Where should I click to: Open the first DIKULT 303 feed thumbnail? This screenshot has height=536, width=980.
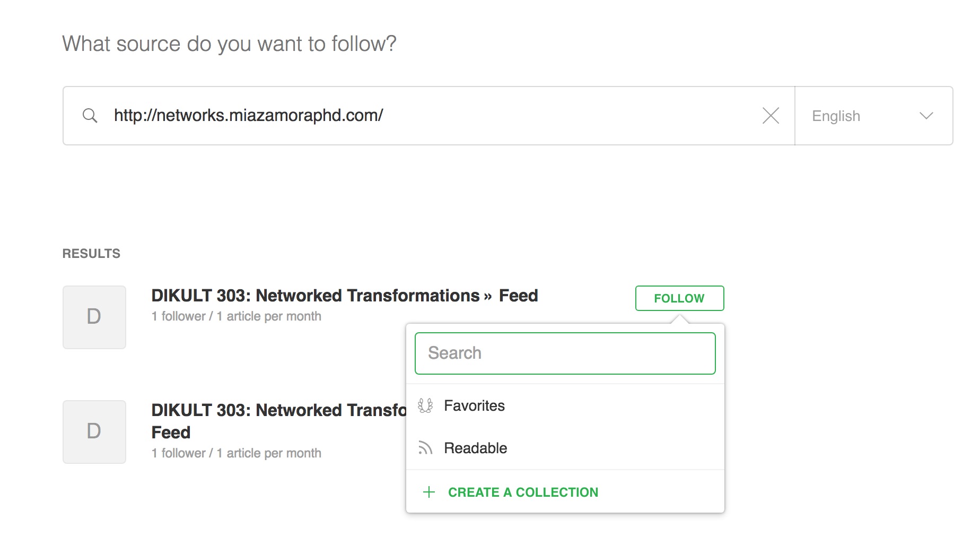[x=94, y=317]
